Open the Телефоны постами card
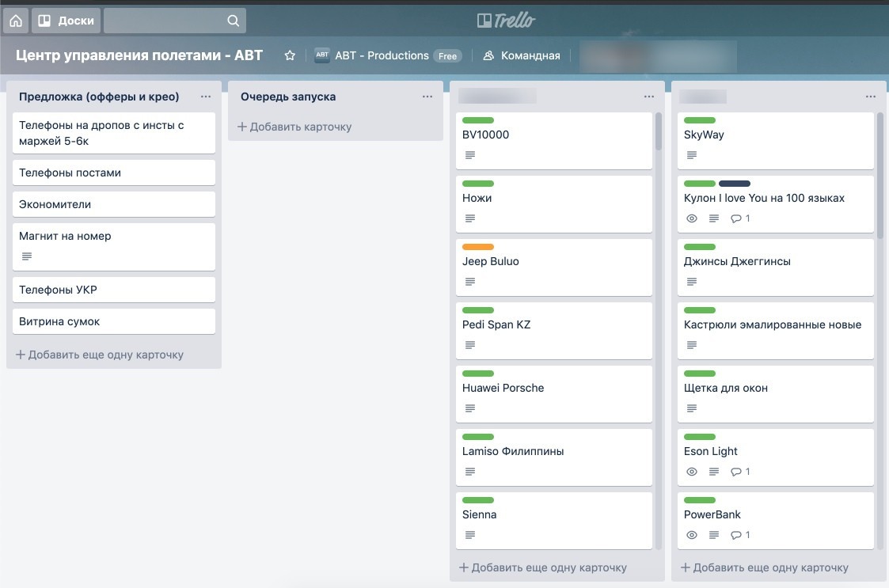Viewport: 889px width, 588px height. (114, 173)
